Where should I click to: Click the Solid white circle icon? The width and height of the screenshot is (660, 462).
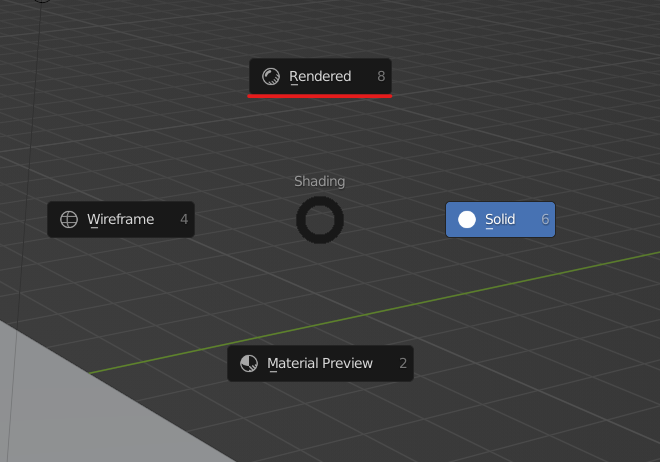[467, 219]
